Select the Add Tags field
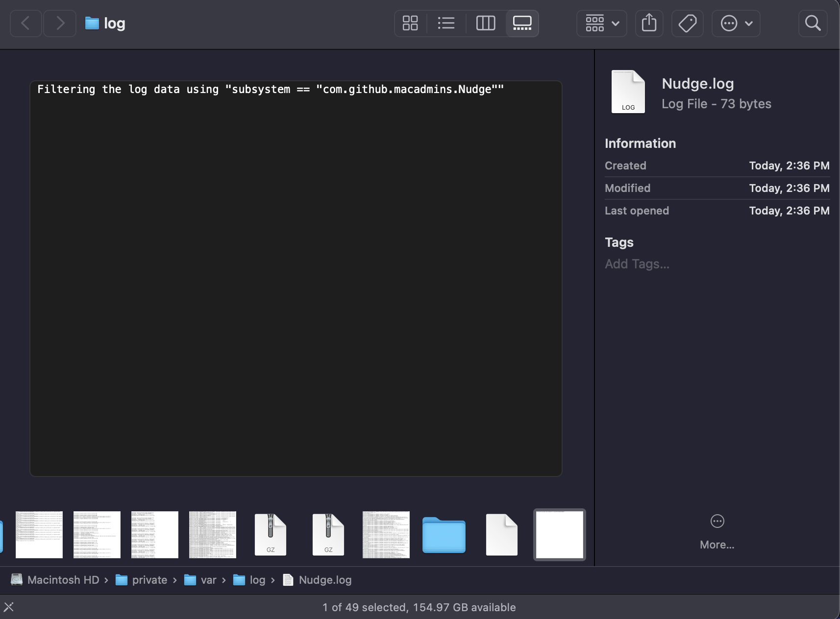This screenshot has width=840, height=619. tap(637, 263)
